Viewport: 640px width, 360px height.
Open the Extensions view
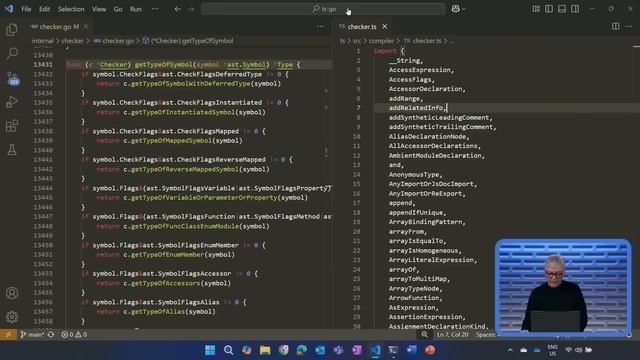point(12,126)
